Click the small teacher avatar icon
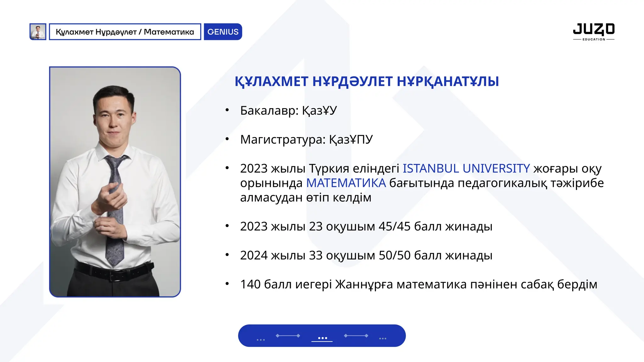Image resolution: width=644 pixels, height=362 pixels. [x=38, y=32]
